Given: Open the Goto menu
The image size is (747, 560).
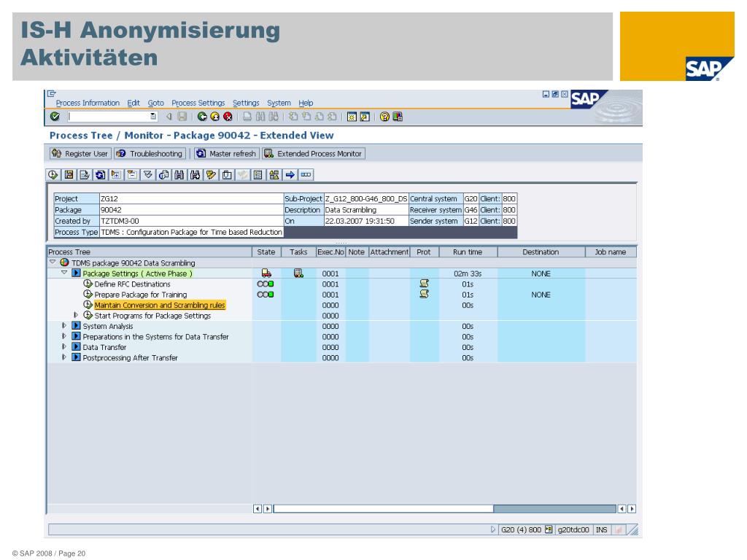Looking at the screenshot, I should click(156, 103).
